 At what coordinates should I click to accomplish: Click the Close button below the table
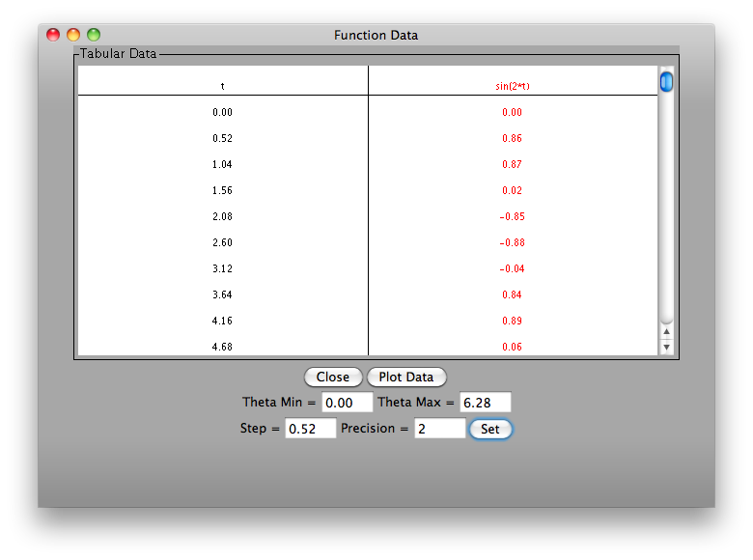333,378
